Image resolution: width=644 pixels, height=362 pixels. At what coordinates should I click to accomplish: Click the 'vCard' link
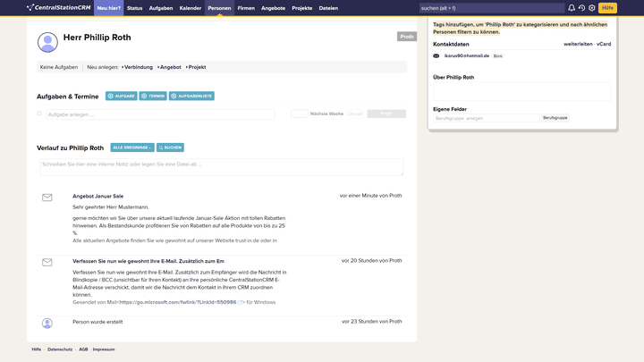(x=604, y=44)
